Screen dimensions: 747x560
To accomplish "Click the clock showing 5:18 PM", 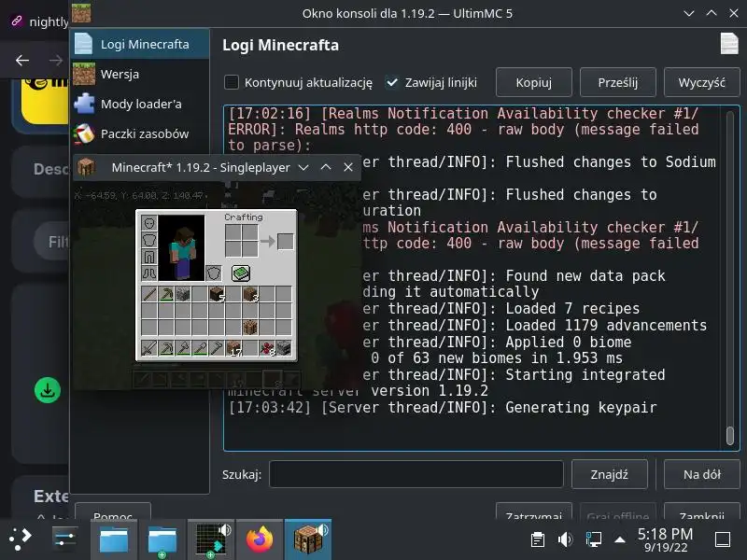I will 666,539.
